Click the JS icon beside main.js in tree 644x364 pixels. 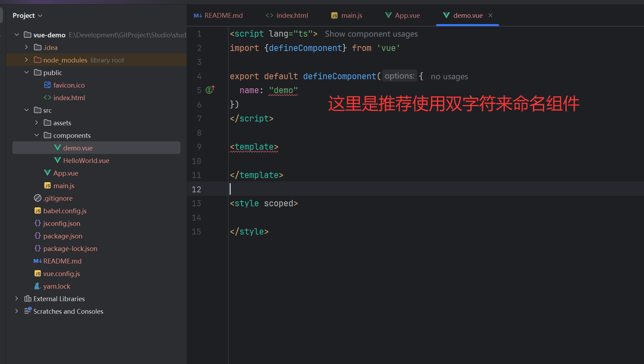pyautogui.click(x=47, y=185)
